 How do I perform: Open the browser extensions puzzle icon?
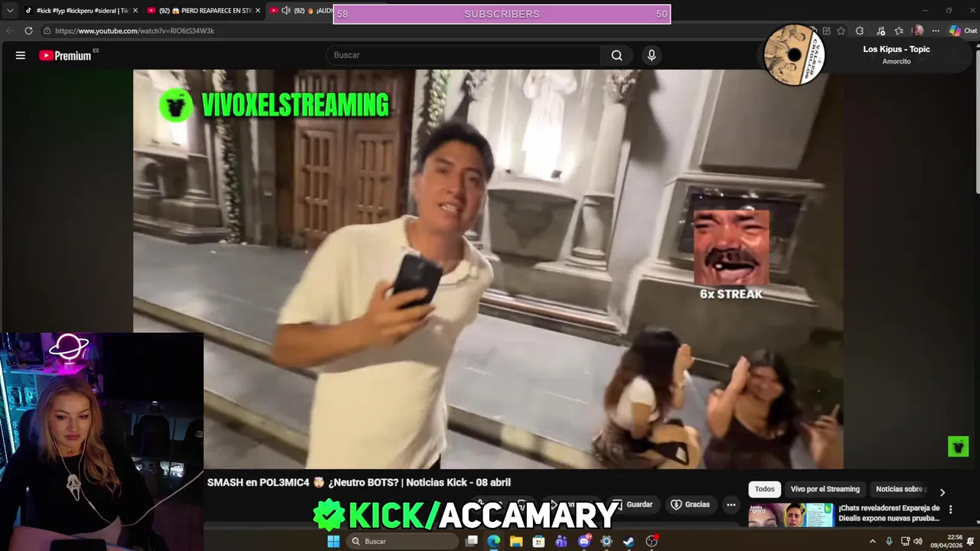pyautogui.click(x=860, y=31)
